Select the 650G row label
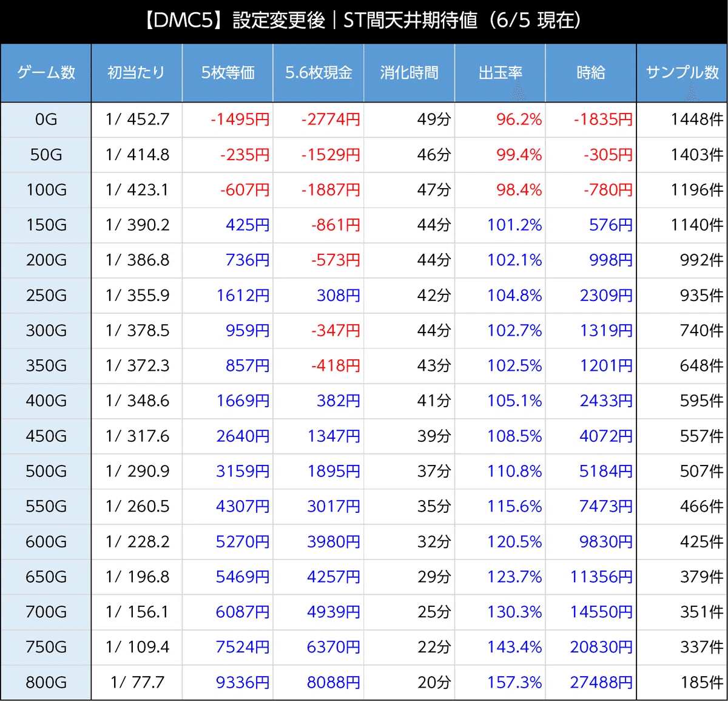This screenshot has height=701, width=728. point(46,577)
